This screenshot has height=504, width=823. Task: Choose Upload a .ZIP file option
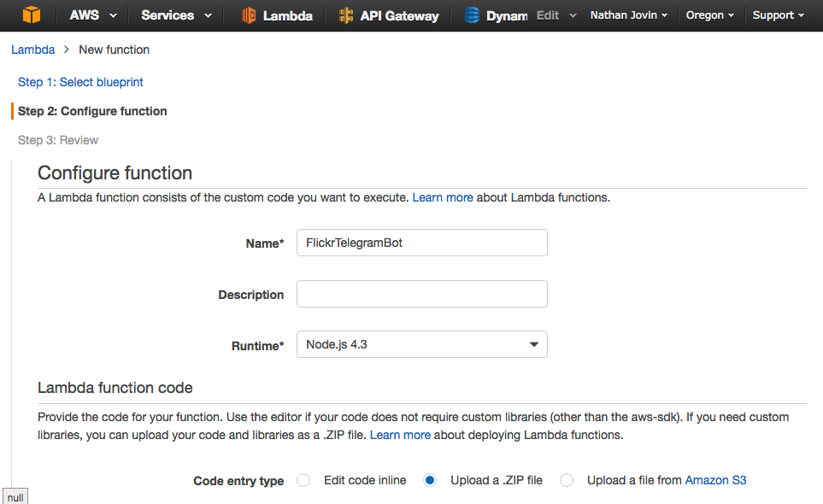(x=431, y=480)
